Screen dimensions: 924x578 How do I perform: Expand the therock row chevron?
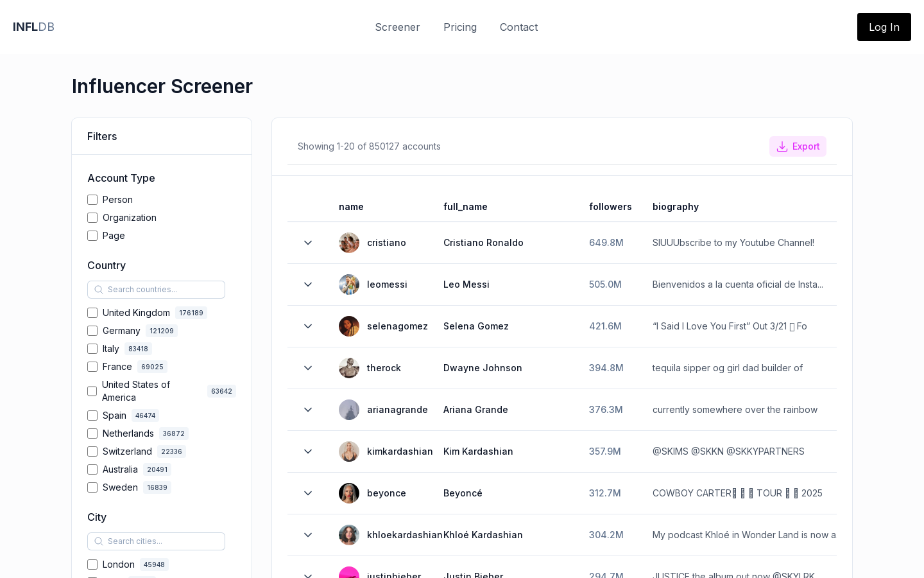308,368
